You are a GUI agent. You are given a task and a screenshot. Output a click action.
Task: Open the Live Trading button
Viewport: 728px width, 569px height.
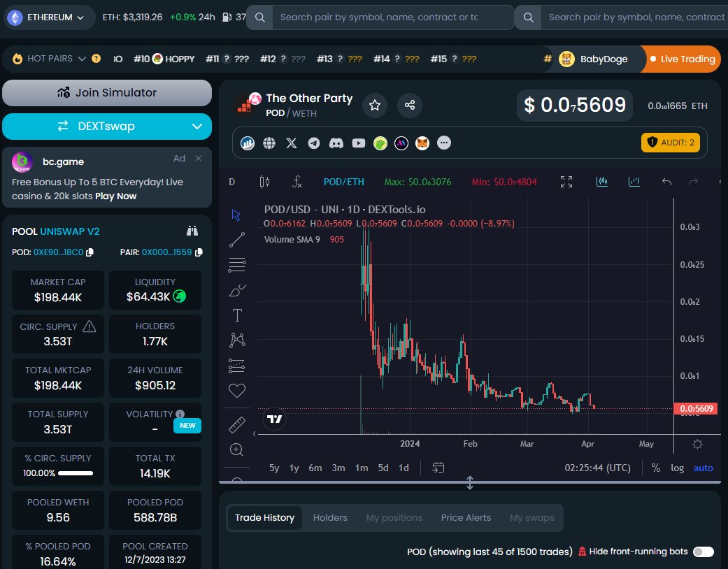pos(682,59)
